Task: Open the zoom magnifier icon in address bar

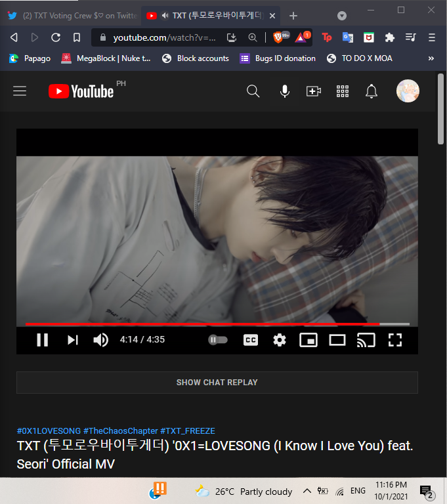Action: tap(253, 37)
